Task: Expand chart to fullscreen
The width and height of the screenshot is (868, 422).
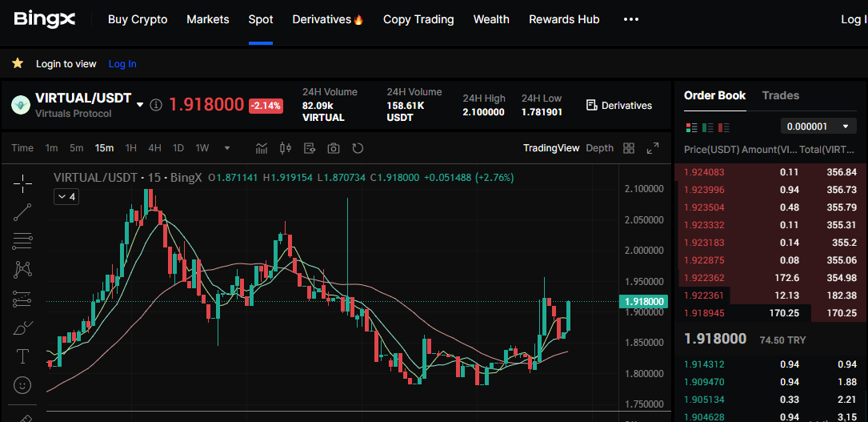Action: [653, 148]
